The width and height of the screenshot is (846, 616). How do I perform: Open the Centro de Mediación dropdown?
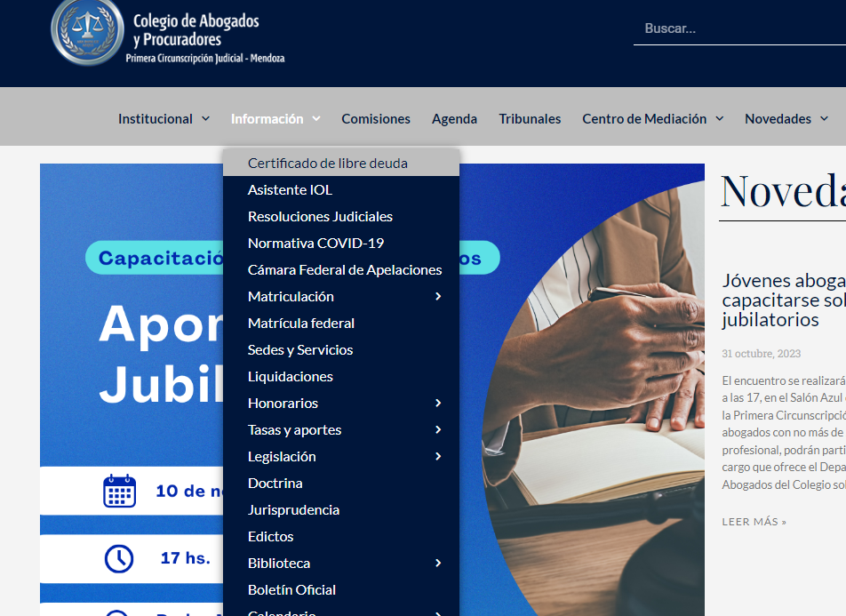pyautogui.click(x=652, y=119)
